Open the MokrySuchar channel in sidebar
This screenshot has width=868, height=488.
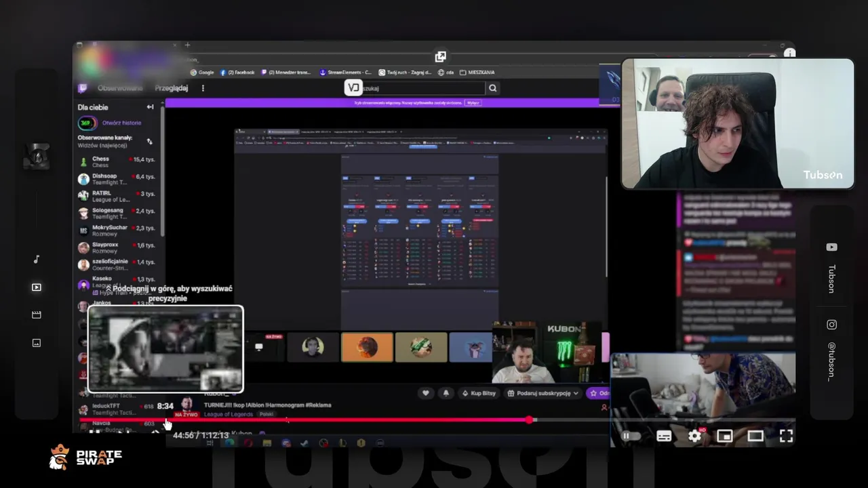117,230
